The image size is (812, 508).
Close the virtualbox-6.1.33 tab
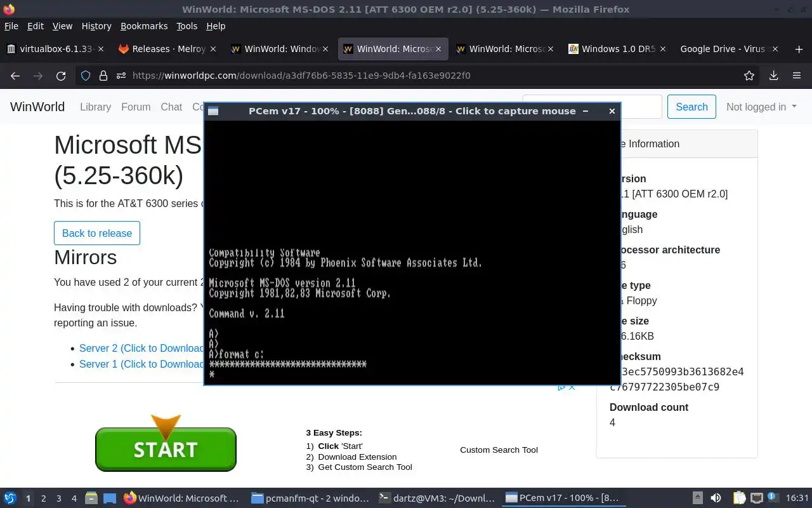click(101, 49)
